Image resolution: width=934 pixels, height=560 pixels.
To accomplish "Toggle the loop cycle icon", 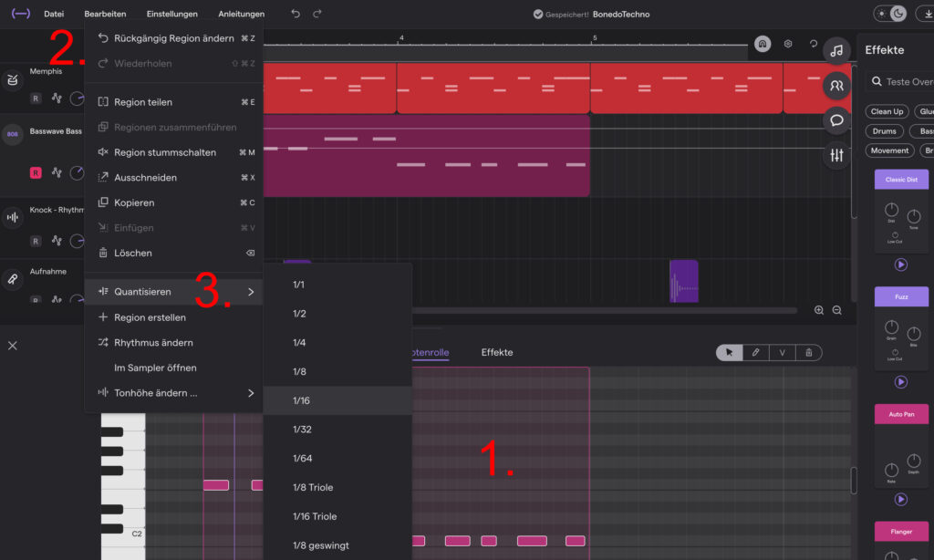I will pyautogui.click(x=813, y=44).
